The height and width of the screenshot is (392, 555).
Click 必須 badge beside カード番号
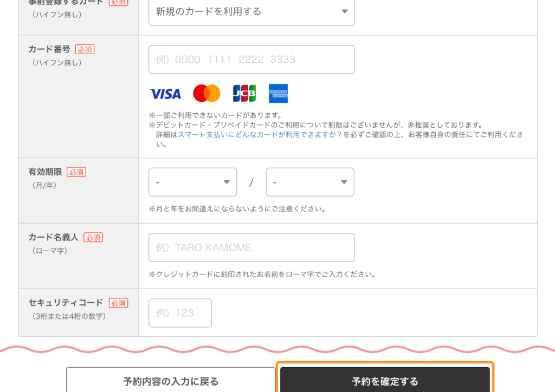pyautogui.click(x=85, y=49)
